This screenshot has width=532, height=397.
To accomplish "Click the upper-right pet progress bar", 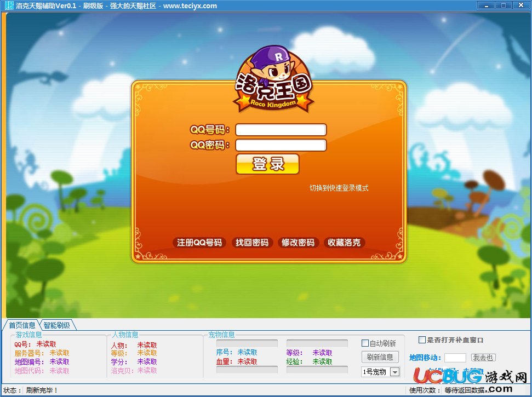I will [x=317, y=343].
